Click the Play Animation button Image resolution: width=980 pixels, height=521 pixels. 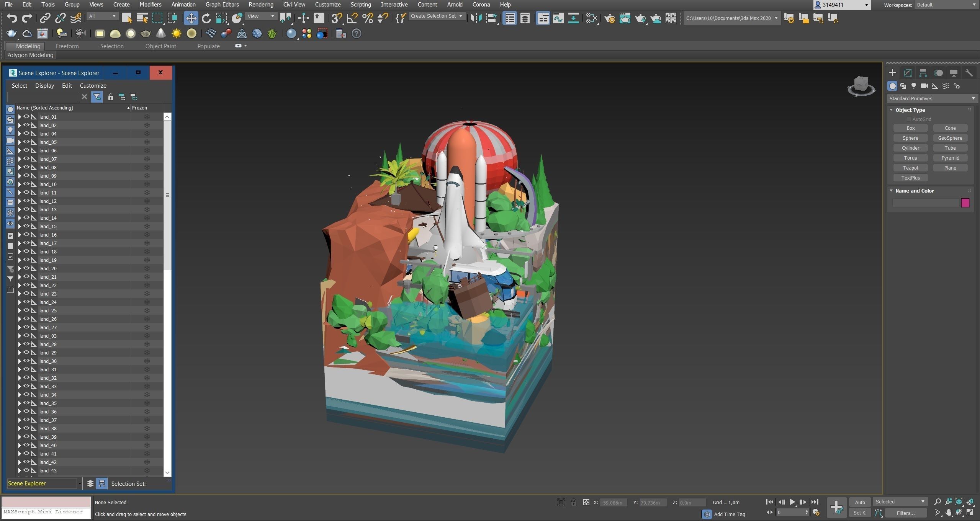pos(792,502)
